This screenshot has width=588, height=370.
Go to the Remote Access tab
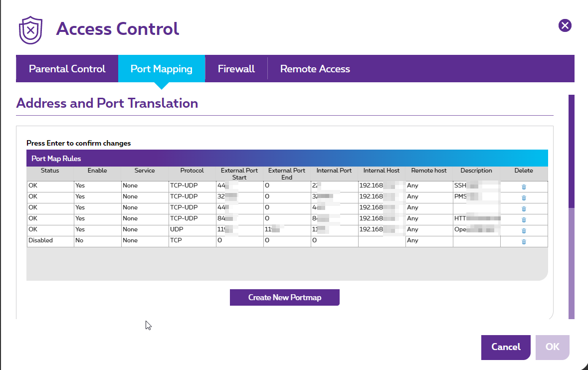(315, 69)
